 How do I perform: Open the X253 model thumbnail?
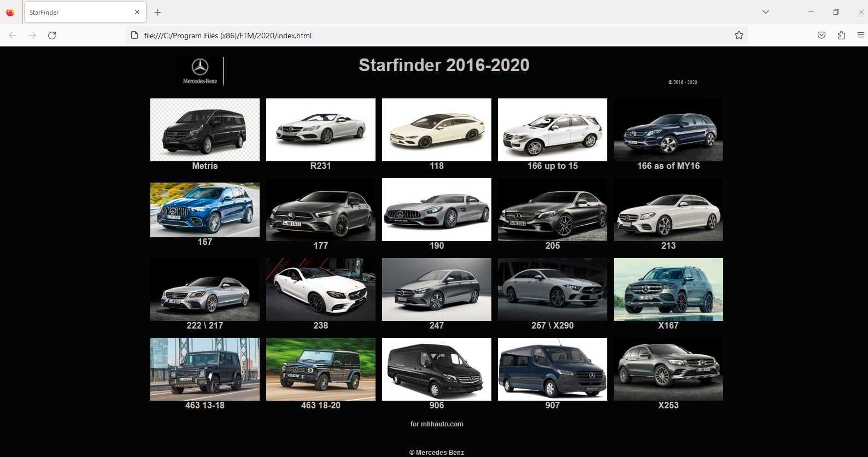click(x=668, y=369)
